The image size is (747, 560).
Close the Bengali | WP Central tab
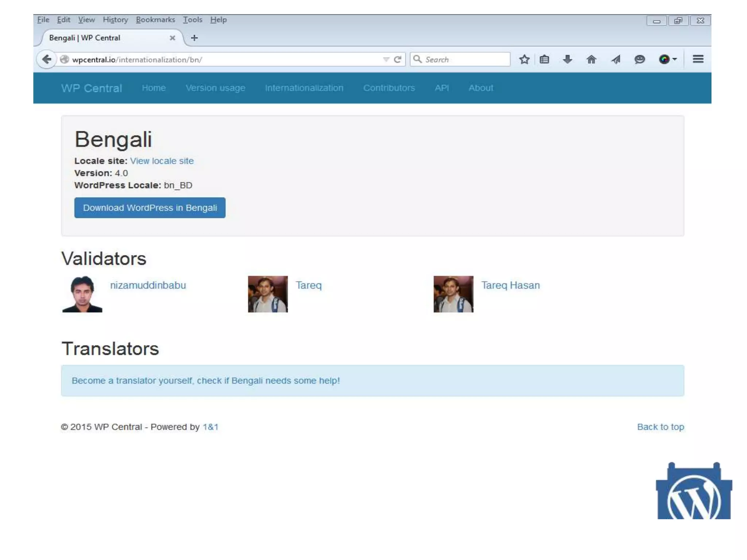tap(173, 38)
